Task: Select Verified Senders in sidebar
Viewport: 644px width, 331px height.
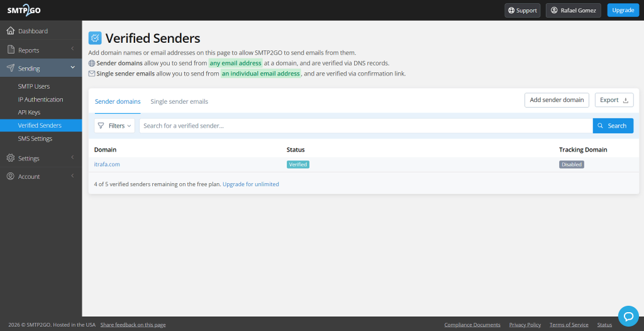Action: 41,125
